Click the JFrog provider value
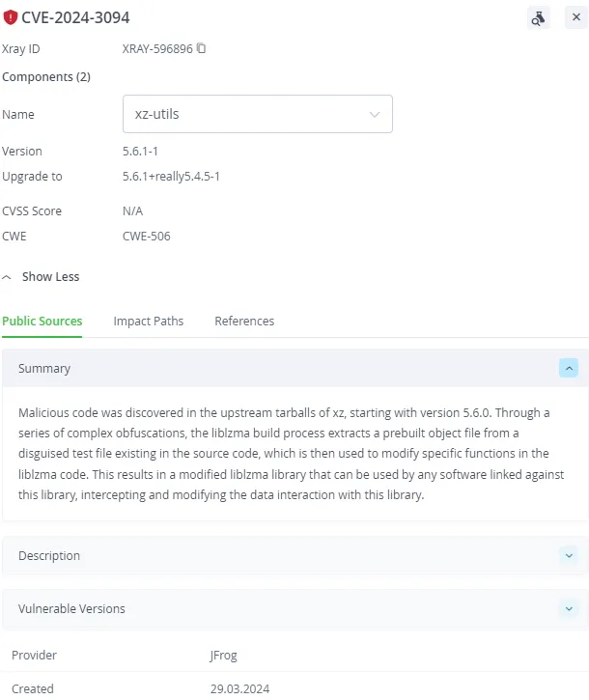 point(223,656)
